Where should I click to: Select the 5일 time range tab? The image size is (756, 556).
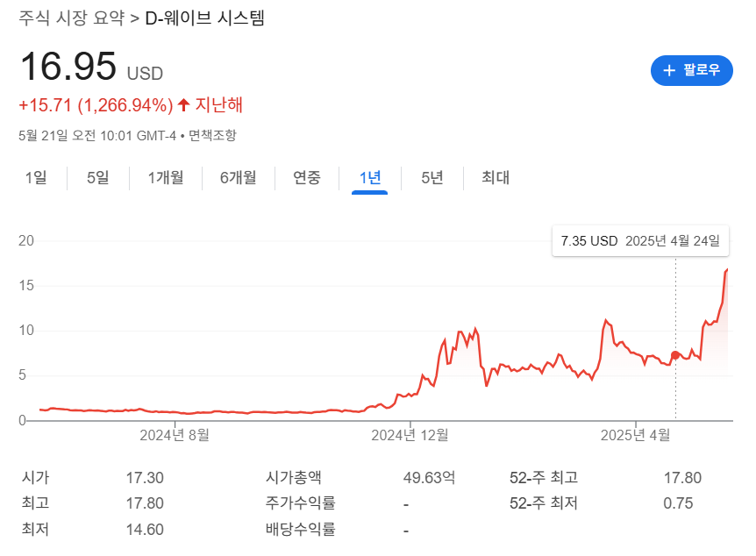pos(98,177)
